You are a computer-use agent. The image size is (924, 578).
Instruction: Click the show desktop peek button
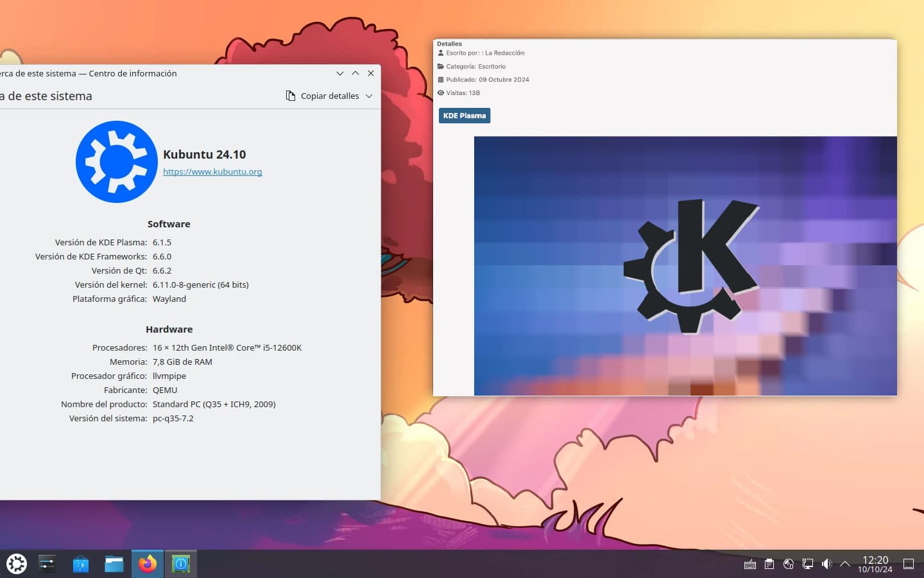pos(909,564)
